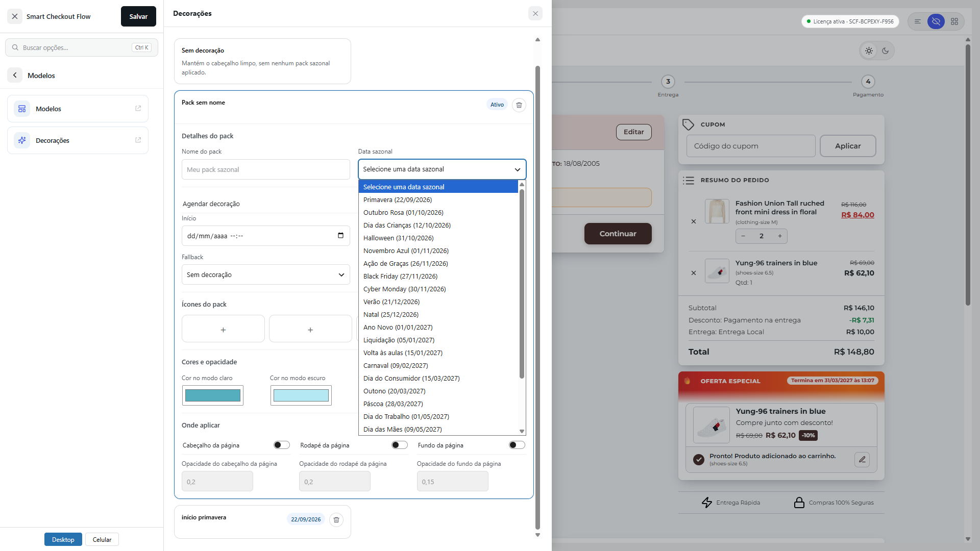Choose Halloween (31/10/2026) option

point(438,238)
